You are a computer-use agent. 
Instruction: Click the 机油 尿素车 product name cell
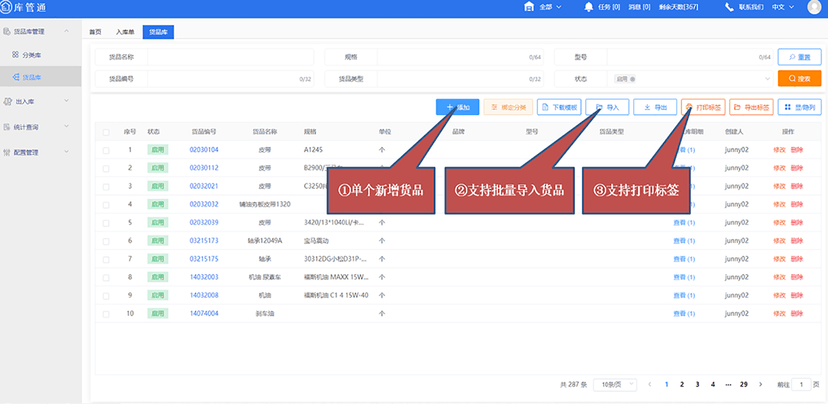[265, 277]
